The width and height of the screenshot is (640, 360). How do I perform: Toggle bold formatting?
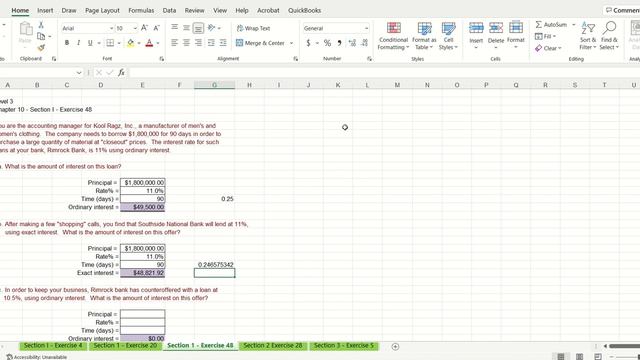point(67,43)
